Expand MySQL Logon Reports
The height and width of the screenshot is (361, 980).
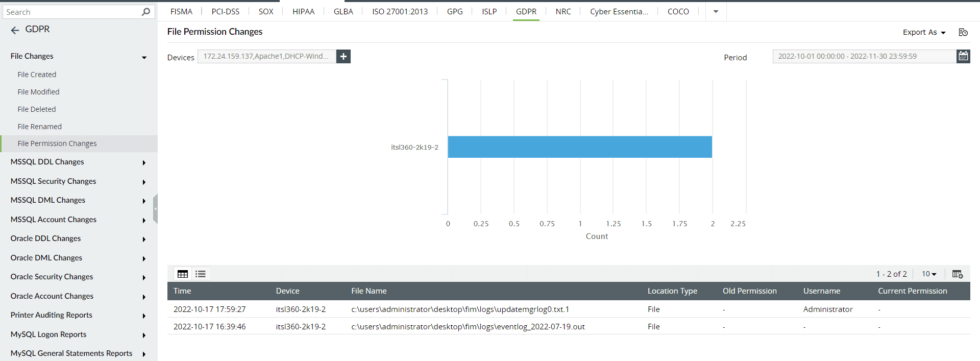(144, 335)
